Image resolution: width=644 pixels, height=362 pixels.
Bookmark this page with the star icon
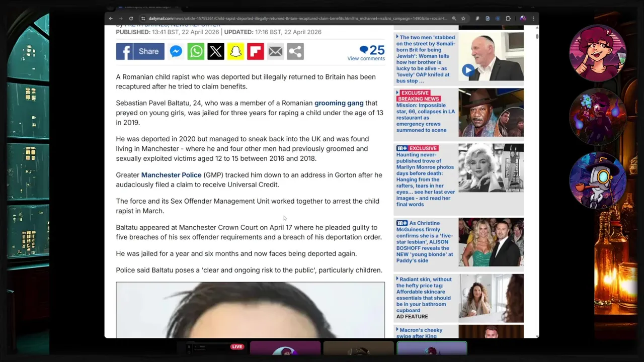(x=463, y=19)
